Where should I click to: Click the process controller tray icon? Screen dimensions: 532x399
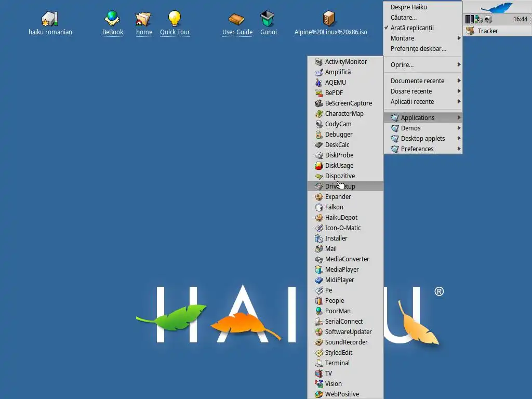(470, 19)
